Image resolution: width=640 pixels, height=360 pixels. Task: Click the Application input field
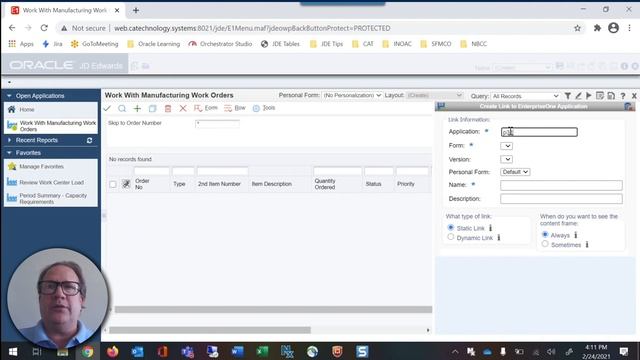539,132
